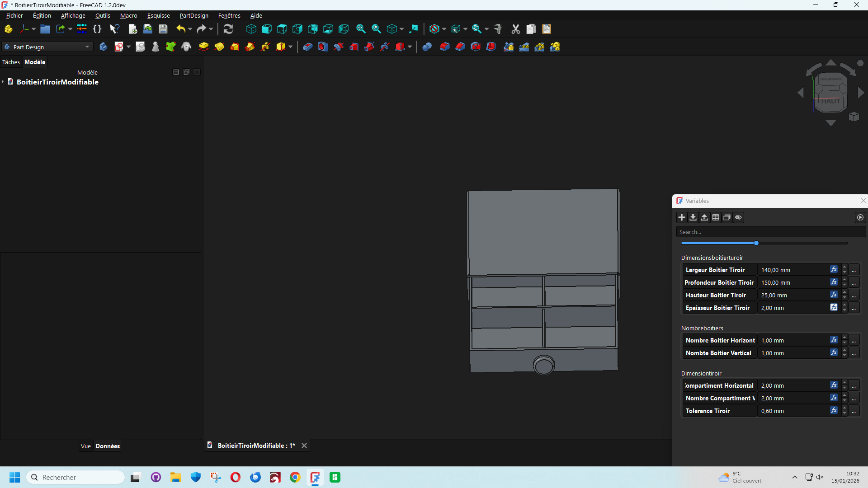Open the measure caliper tool
Image resolution: width=868 pixels, height=488 pixels.
[498, 29]
